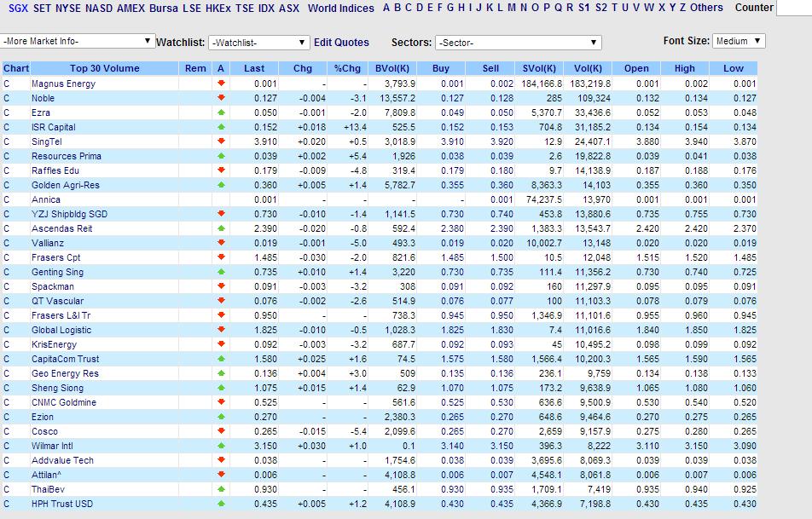Open the KrisEnergy stock name
Image resolution: width=812 pixels, height=519 pixels.
coord(54,344)
